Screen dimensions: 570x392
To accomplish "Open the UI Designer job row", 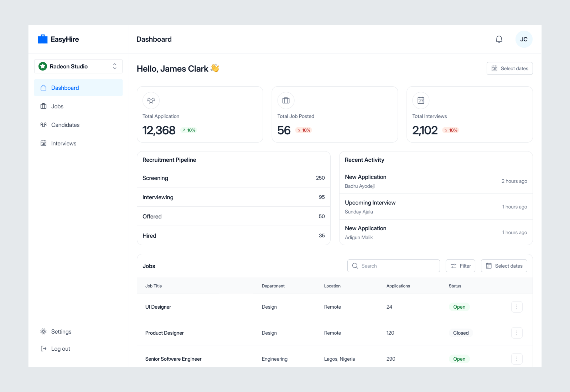I will pyautogui.click(x=335, y=307).
